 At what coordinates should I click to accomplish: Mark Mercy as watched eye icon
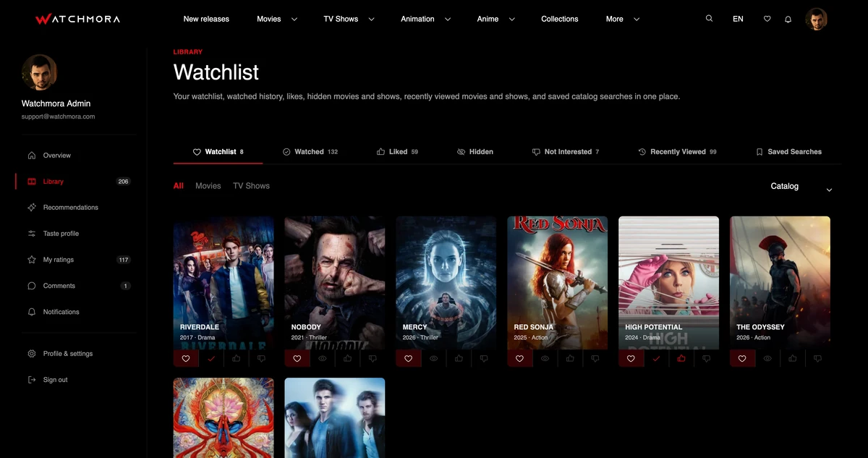[x=434, y=358]
